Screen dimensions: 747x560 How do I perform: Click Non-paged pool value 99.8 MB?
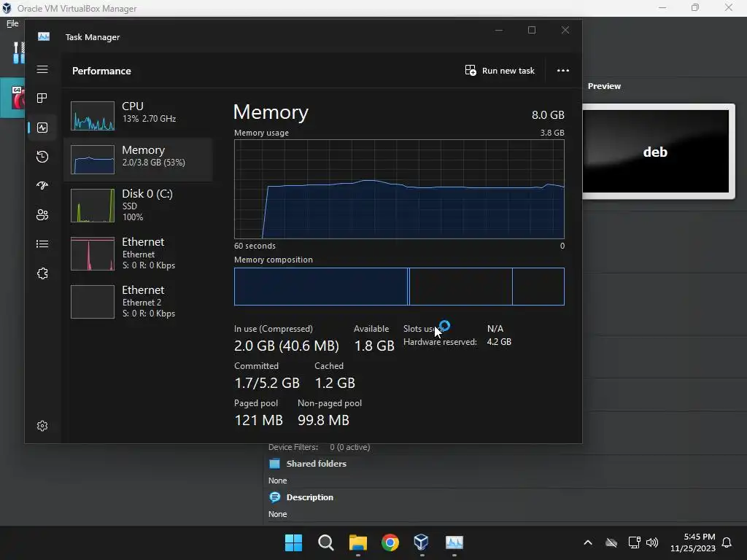(323, 420)
